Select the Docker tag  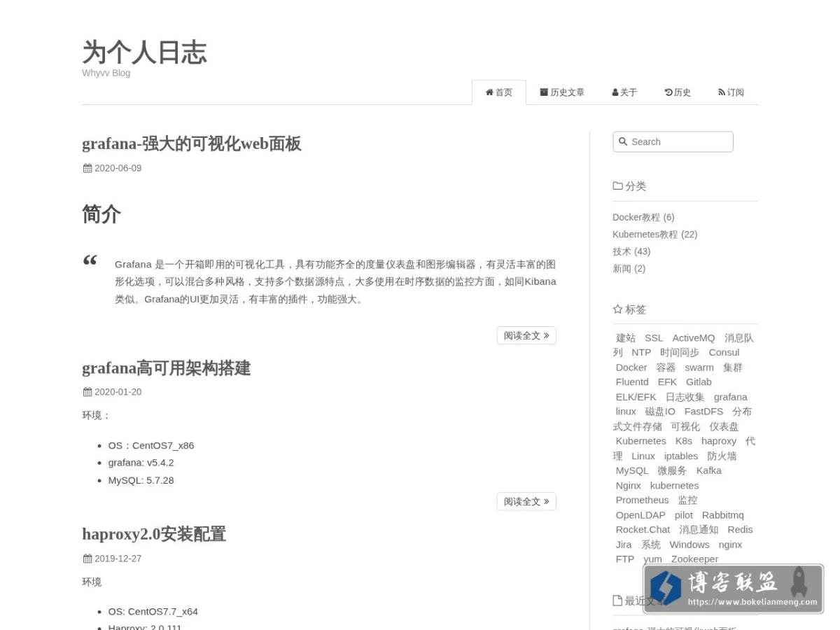point(631,367)
